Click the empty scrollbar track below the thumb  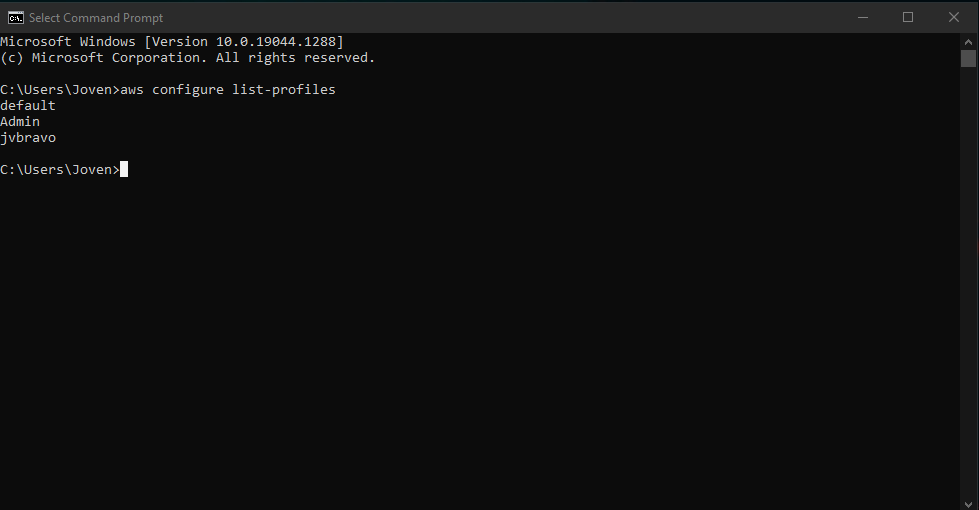pos(968,300)
